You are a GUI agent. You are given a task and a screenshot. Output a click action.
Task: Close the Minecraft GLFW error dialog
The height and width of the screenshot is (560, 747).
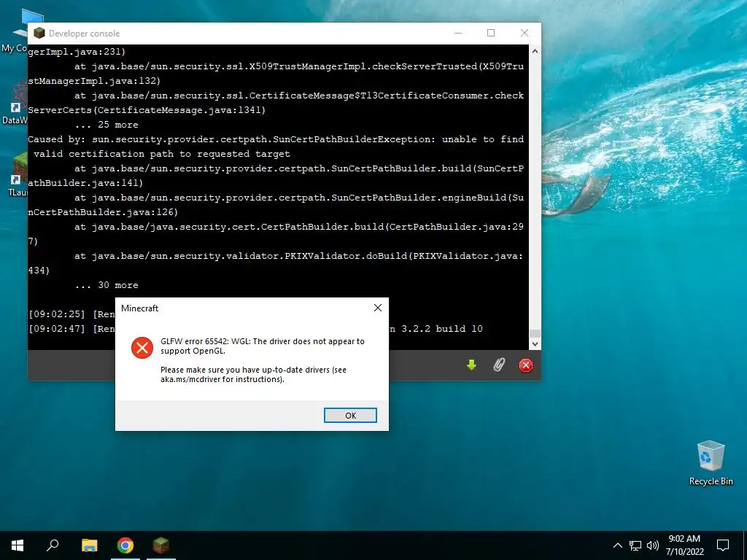point(378,308)
